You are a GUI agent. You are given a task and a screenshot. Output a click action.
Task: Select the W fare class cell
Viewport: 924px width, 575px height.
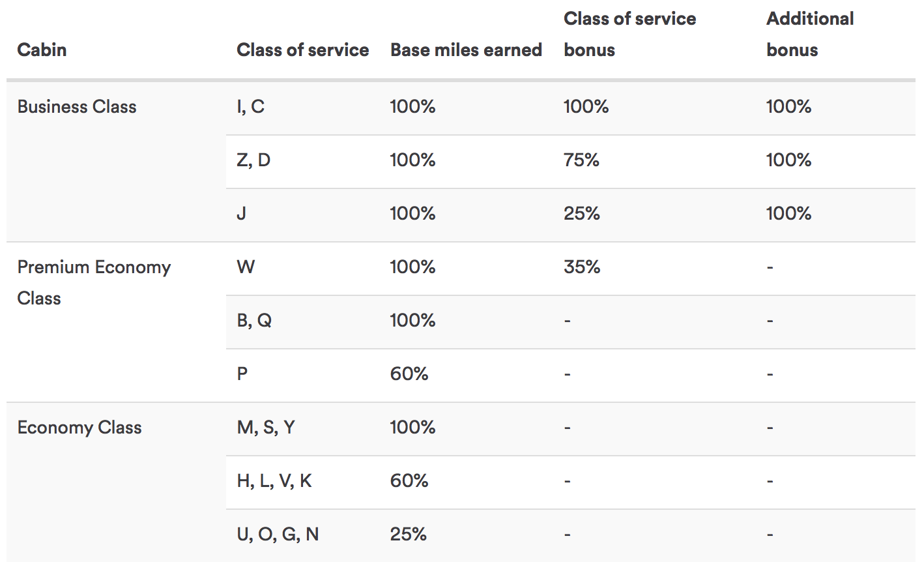246,267
